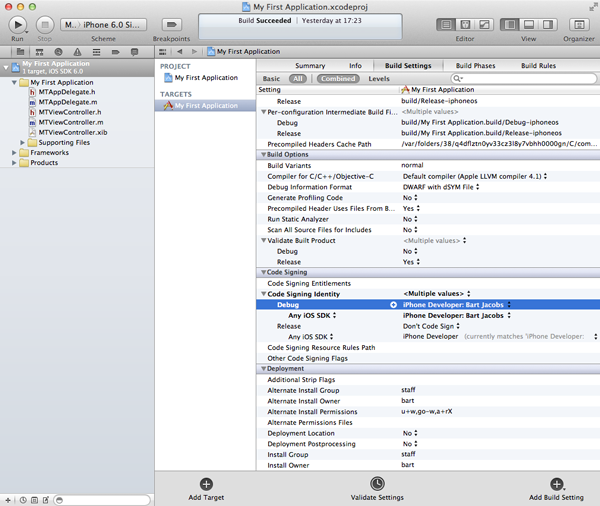
Task: Show recently edited files filter
Action: click(23, 500)
